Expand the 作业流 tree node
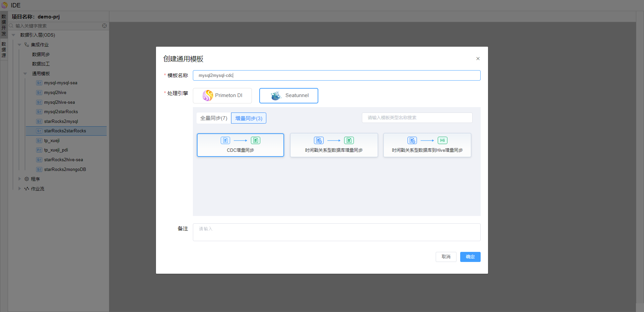The image size is (644, 312). pos(19,189)
